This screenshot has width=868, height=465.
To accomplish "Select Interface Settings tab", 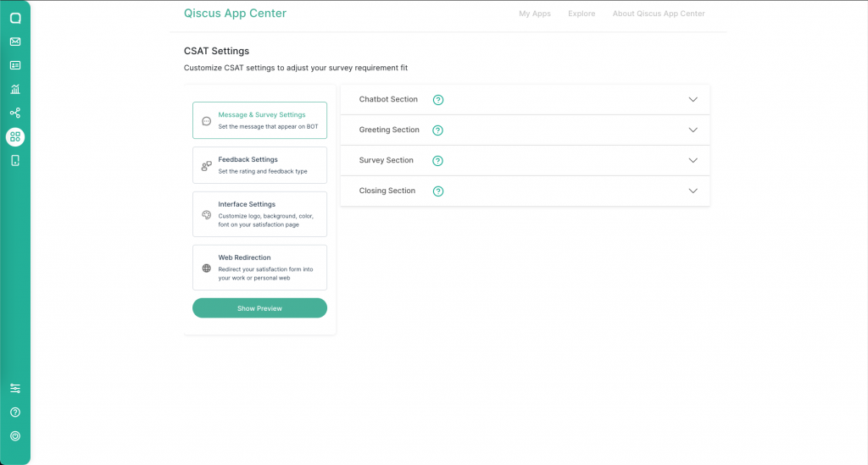I will pos(259,214).
